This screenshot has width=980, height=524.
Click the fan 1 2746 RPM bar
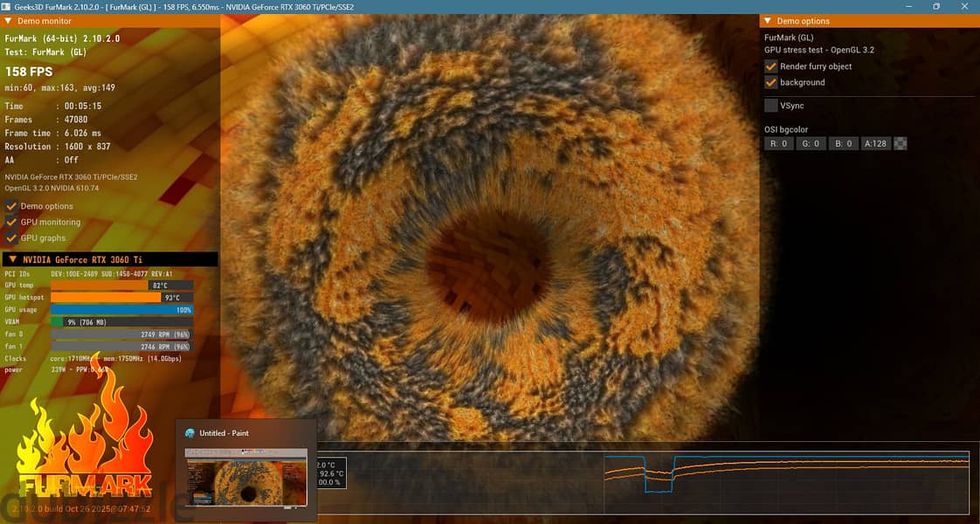pos(122,346)
